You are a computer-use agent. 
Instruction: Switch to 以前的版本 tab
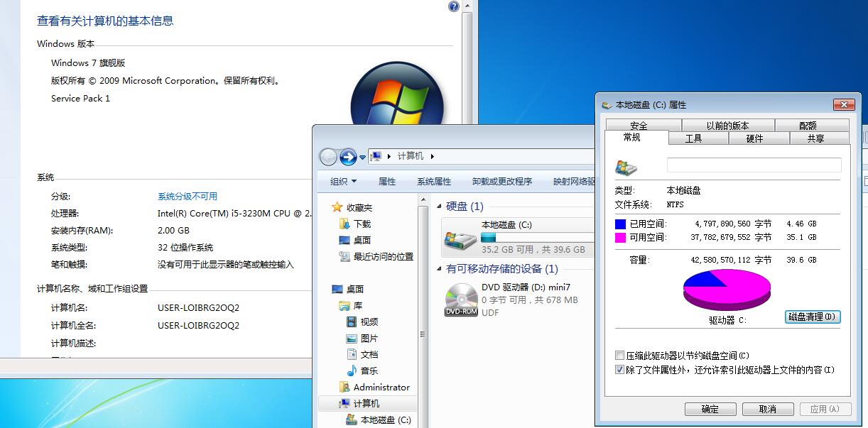[x=727, y=126]
